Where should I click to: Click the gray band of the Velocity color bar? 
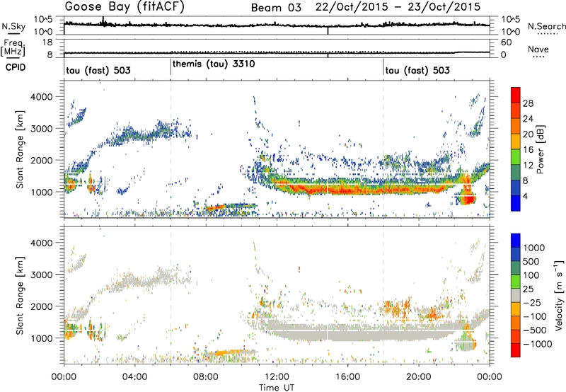click(516, 296)
